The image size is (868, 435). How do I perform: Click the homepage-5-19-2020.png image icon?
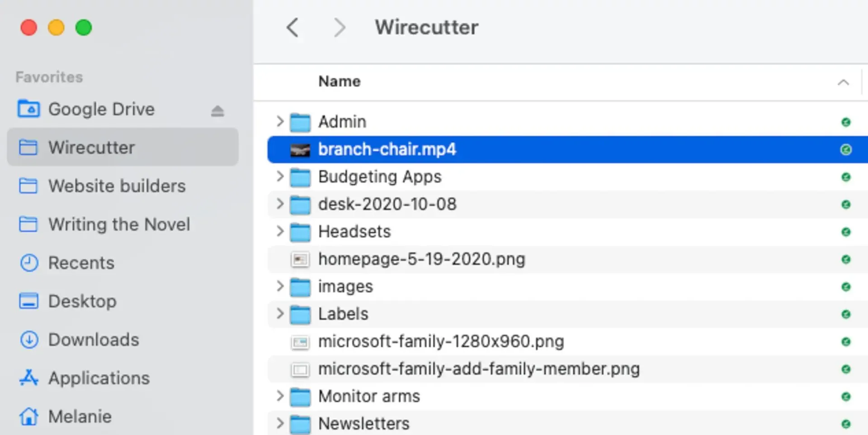click(x=300, y=260)
